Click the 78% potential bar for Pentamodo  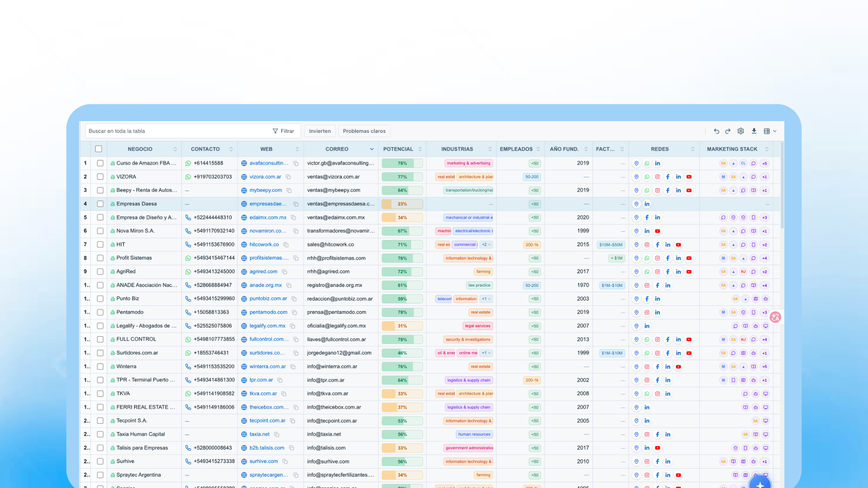pos(402,312)
